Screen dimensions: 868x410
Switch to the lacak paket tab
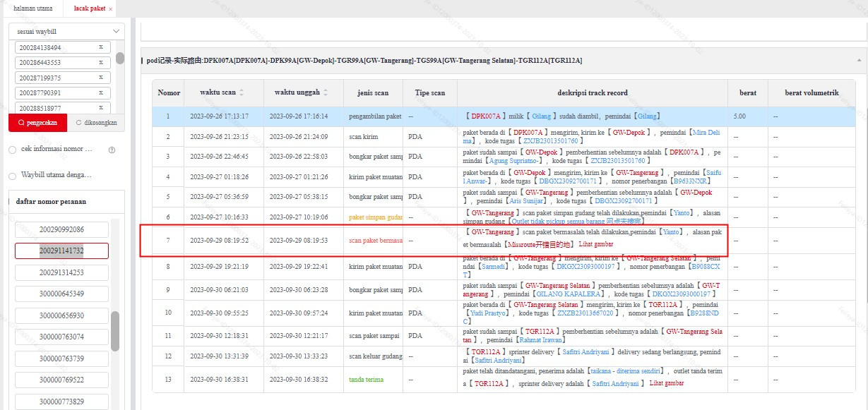click(89, 8)
